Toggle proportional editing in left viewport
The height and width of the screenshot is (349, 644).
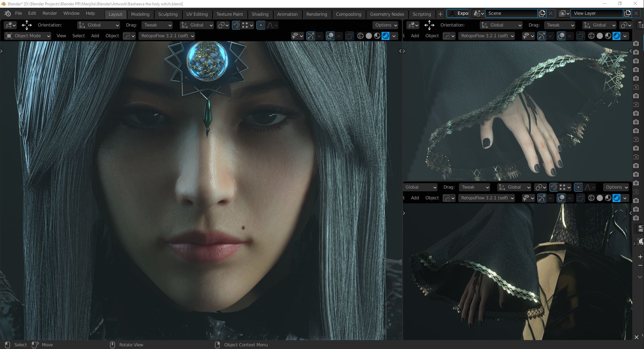click(261, 25)
